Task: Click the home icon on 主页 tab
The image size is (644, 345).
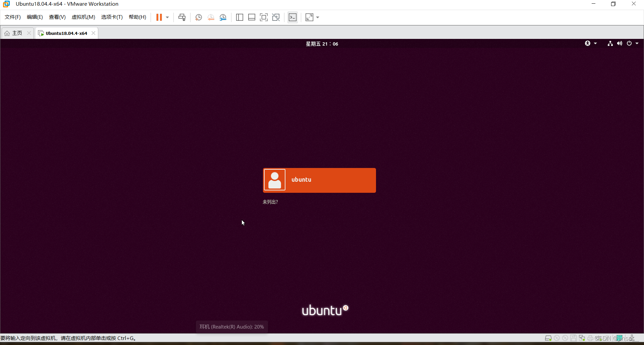Action: [7, 33]
